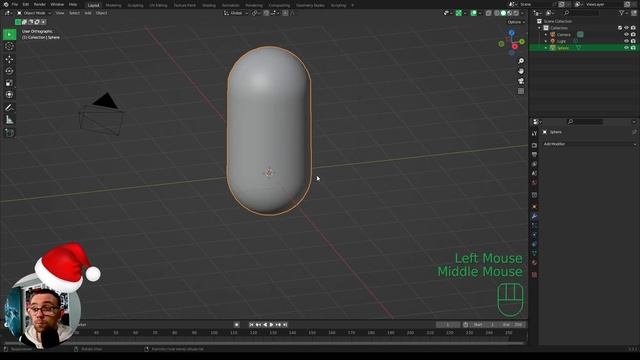
Task: Select the Measure ruler tool
Action: click(9, 120)
